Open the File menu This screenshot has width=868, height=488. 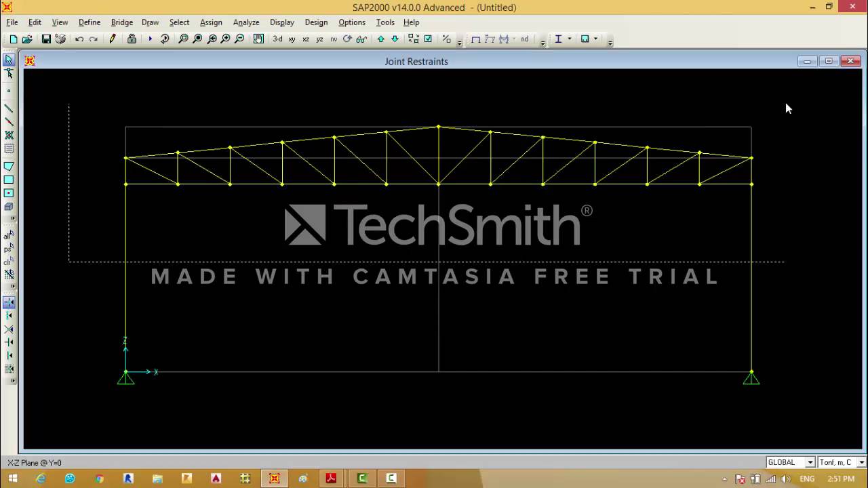tap(12, 22)
